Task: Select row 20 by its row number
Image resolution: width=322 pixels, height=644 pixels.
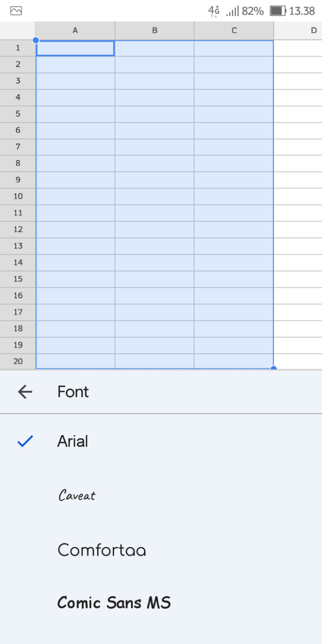Action: [x=17, y=362]
